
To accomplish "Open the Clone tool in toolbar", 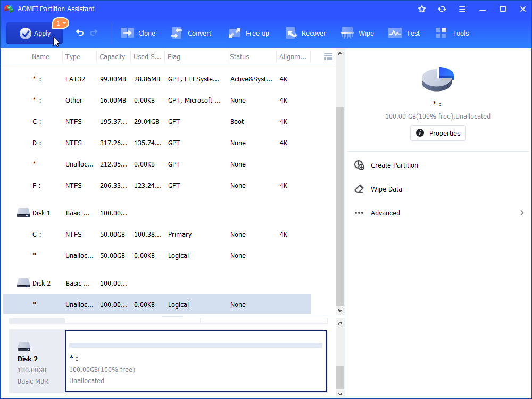I will tap(138, 33).
